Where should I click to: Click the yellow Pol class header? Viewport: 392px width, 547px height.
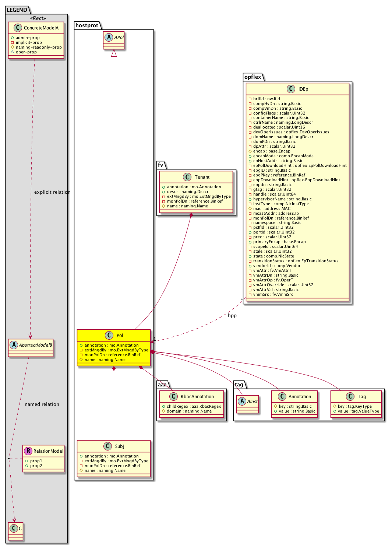[120, 336]
